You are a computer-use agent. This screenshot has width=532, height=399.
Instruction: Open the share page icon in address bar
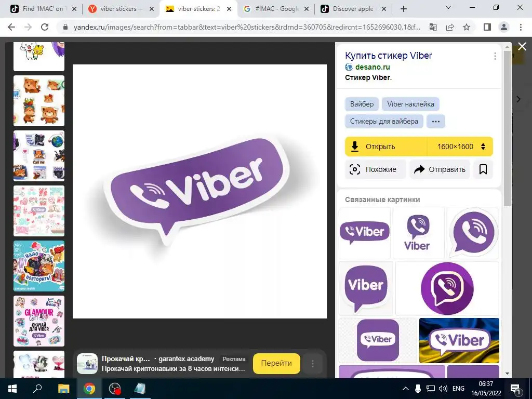pyautogui.click(x=450, y=27)
